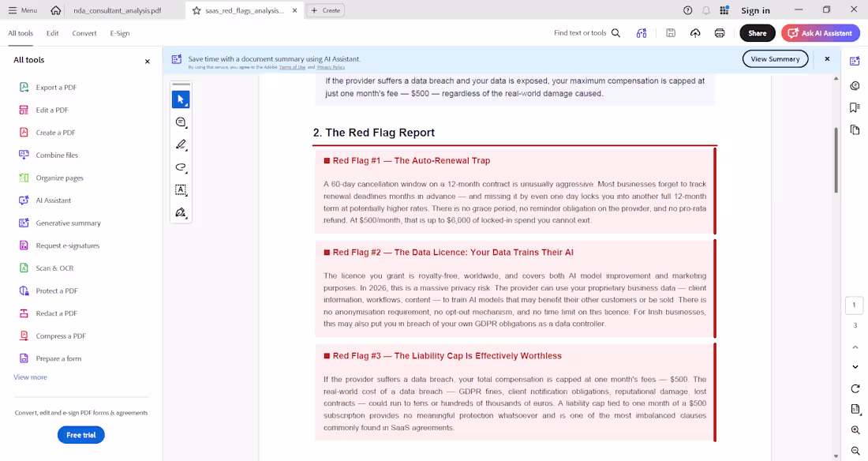Viewport: 868px width, 461px height.
Task: Open Page thumbnails panel in right rail
Action: click(855, 129)
